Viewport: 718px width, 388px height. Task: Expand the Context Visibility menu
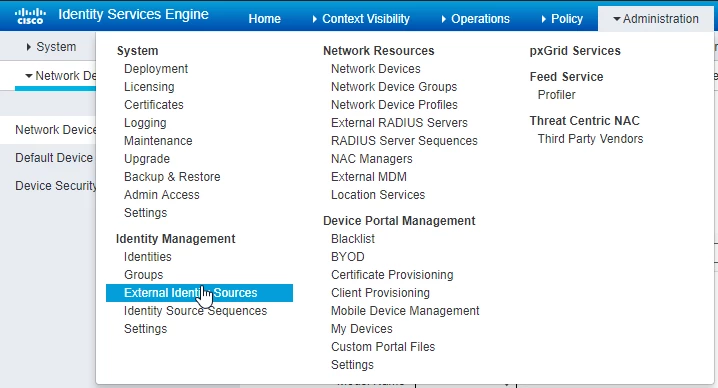click(361, 19)
